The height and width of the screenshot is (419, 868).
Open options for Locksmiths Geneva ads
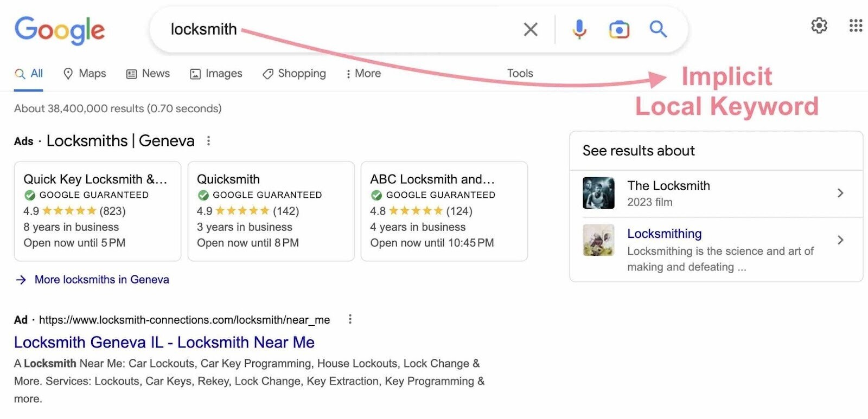point(208,141)
